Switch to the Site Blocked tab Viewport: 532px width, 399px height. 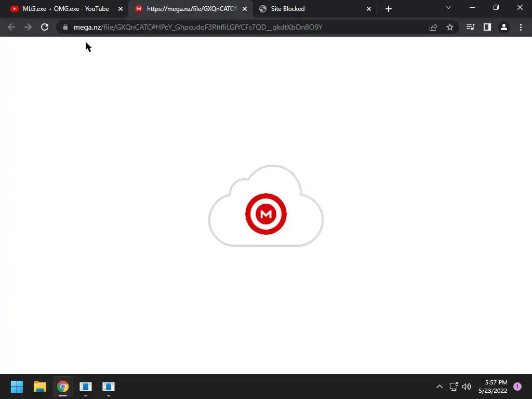pyautogui.click(x=315, y=9)
